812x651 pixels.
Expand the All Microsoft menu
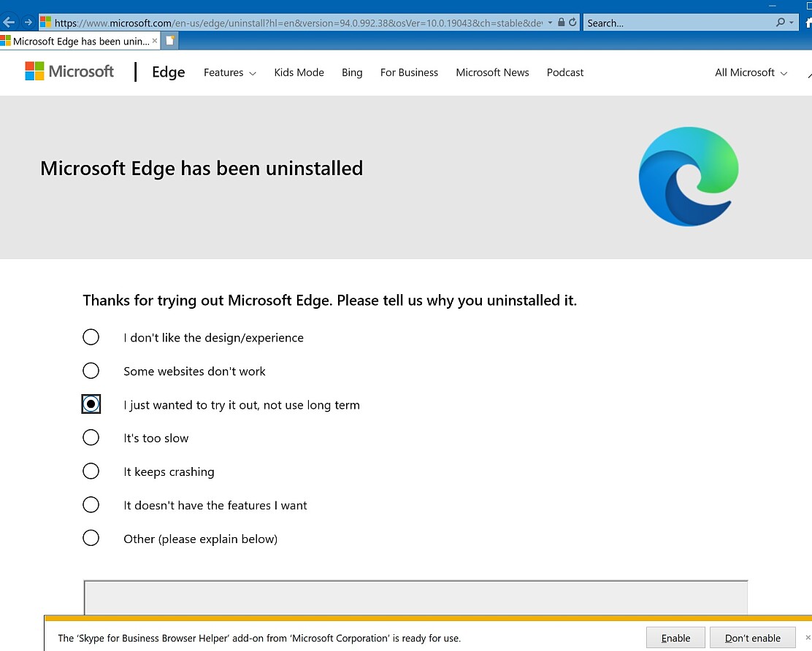point(751,72)
